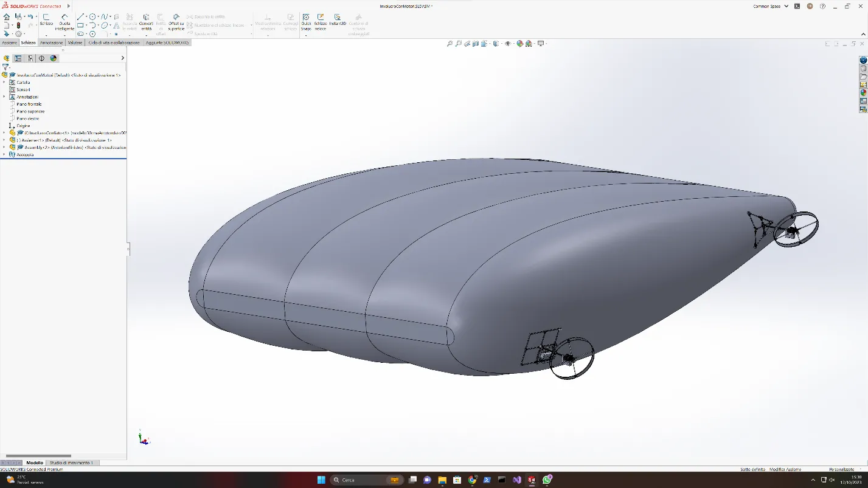The width and height of the screenshot is (868, 488).
Task: Switch to the Valutare tab
Action: click(74, 43)
